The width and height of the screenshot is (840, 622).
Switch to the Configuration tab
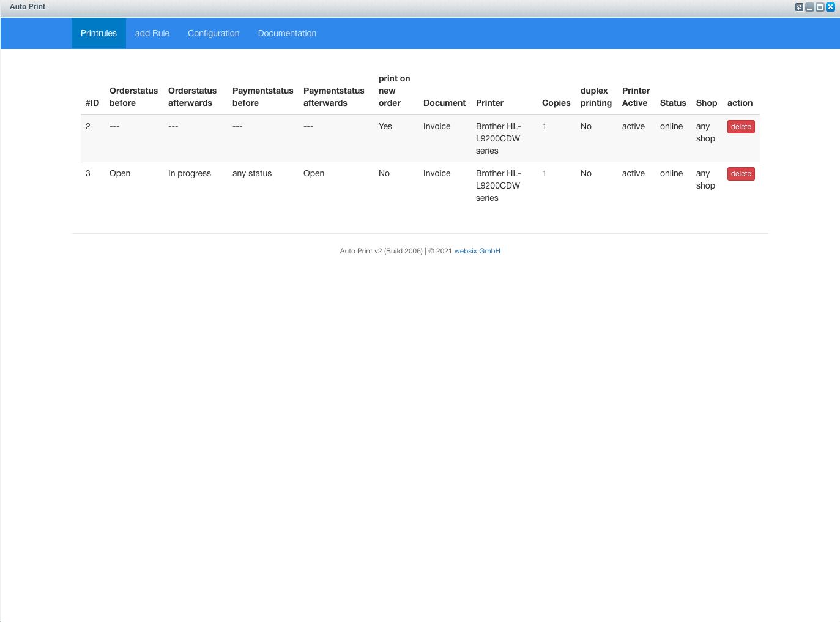tap(214, 33)
